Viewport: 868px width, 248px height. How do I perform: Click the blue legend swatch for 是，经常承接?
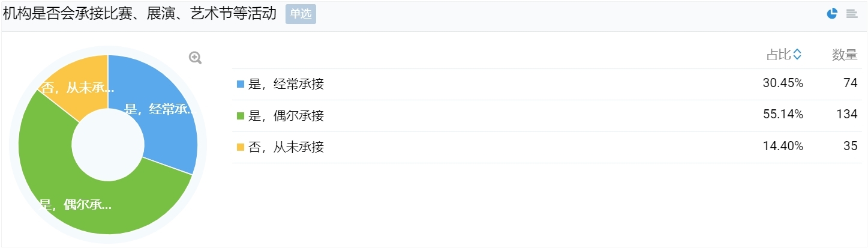point(241,84)
